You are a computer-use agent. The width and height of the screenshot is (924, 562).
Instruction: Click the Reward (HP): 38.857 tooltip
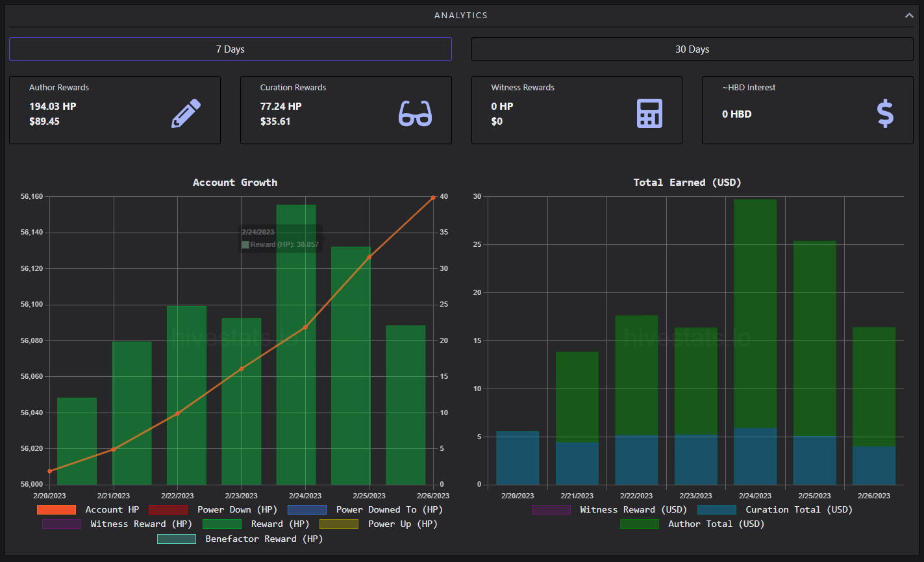(x=281, y=238)
